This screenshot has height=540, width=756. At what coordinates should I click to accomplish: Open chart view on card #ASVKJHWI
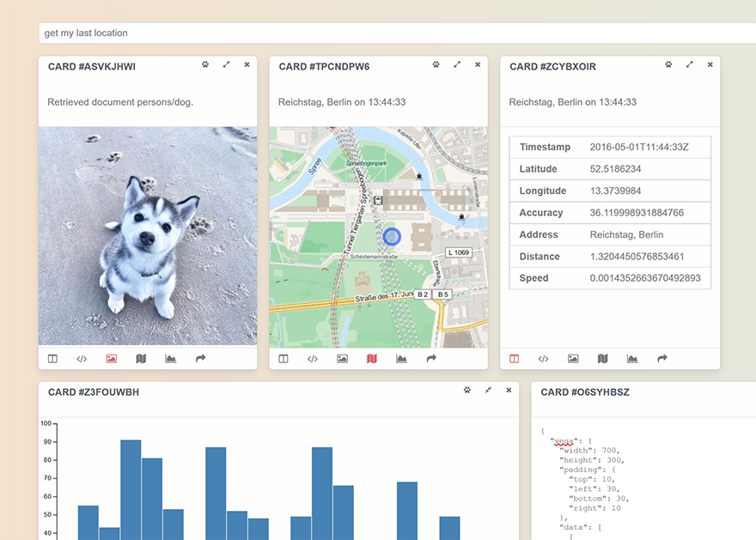pos(170,358)
